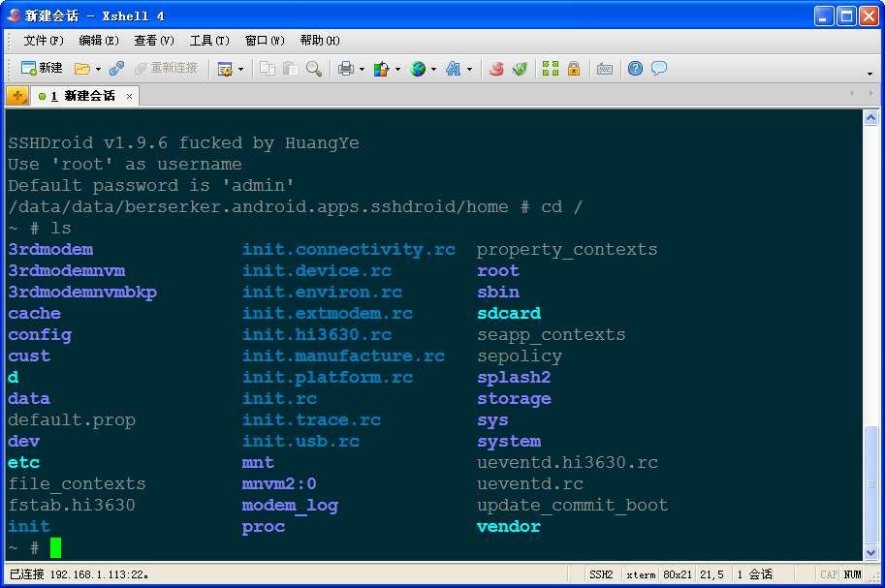
Task: Close the 新建会话 tab
Action: click(x=129, y=97)
